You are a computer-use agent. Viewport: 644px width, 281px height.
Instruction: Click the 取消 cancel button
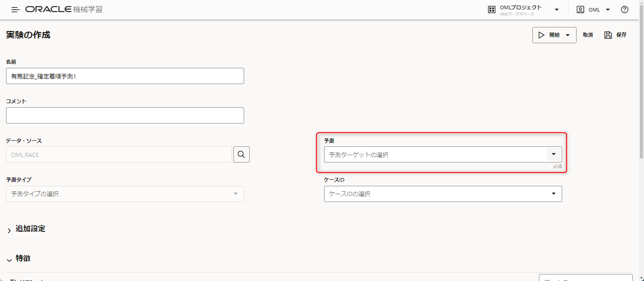pyautogui.click(x=588, y=35)
